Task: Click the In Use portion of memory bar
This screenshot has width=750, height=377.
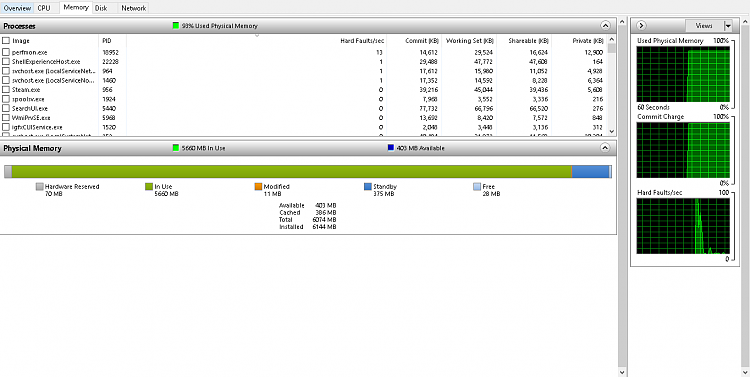Action: tap(291, 171)
